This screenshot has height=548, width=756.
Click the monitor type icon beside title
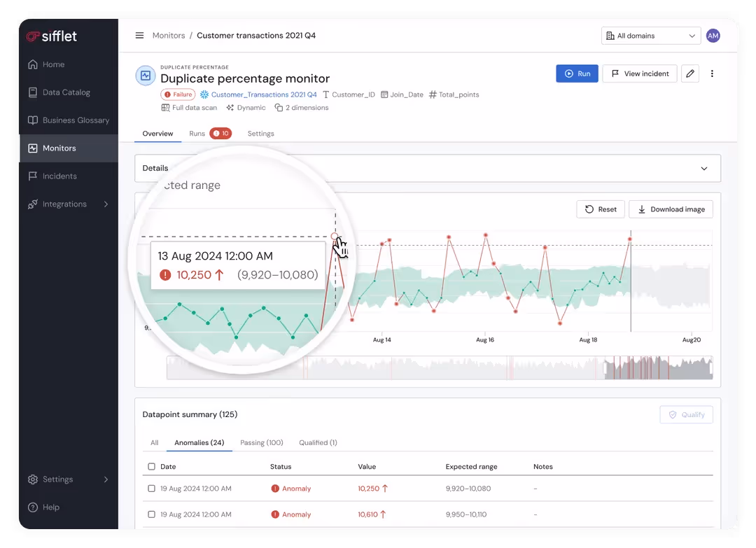(145, 76)
